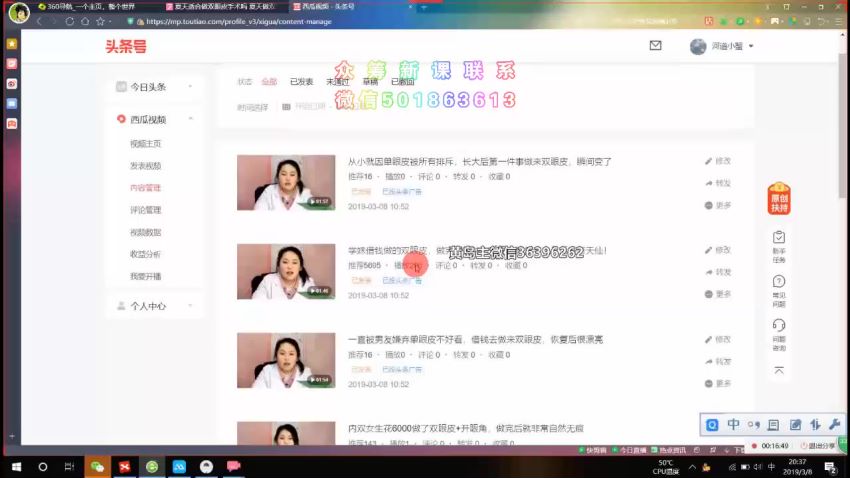Open WeChat from the Windows taskbar
Screen dimensions: 850x478
pos(97,467)
